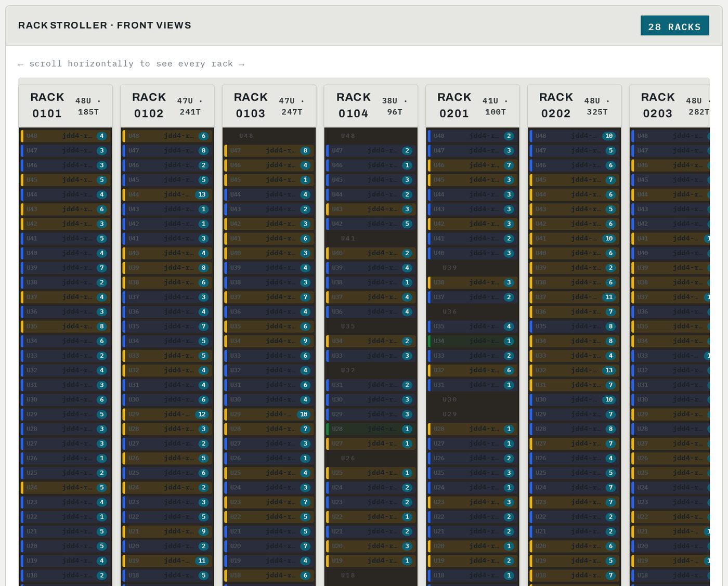Select the U48 device row in rack 0201

(x=473, y=136)
